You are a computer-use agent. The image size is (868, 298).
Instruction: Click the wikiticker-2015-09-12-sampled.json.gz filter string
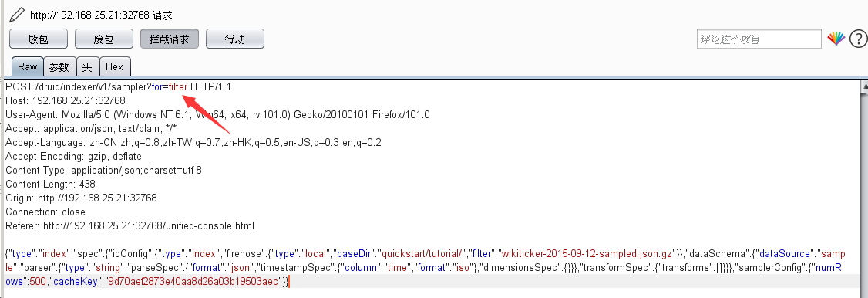(589, 254)
